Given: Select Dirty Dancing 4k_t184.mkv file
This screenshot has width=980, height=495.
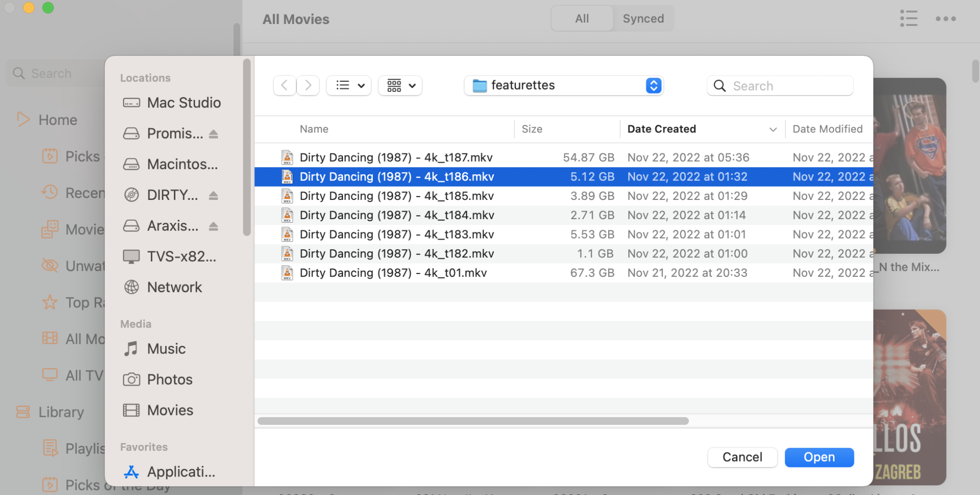Looking at the screenshot, I should [x=563, y=215].
